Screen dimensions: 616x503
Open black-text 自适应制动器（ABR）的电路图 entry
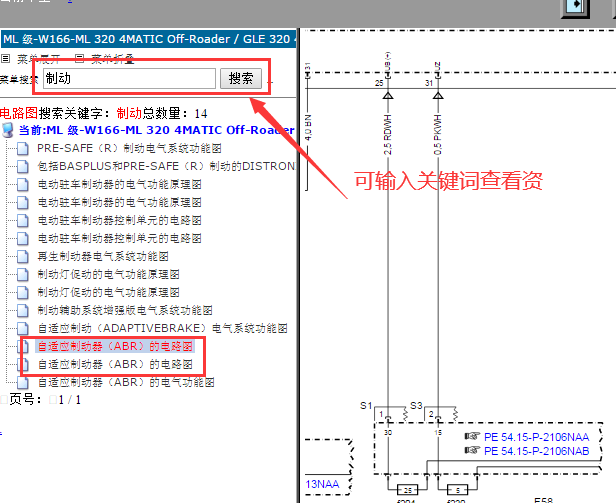click(115, 364)
